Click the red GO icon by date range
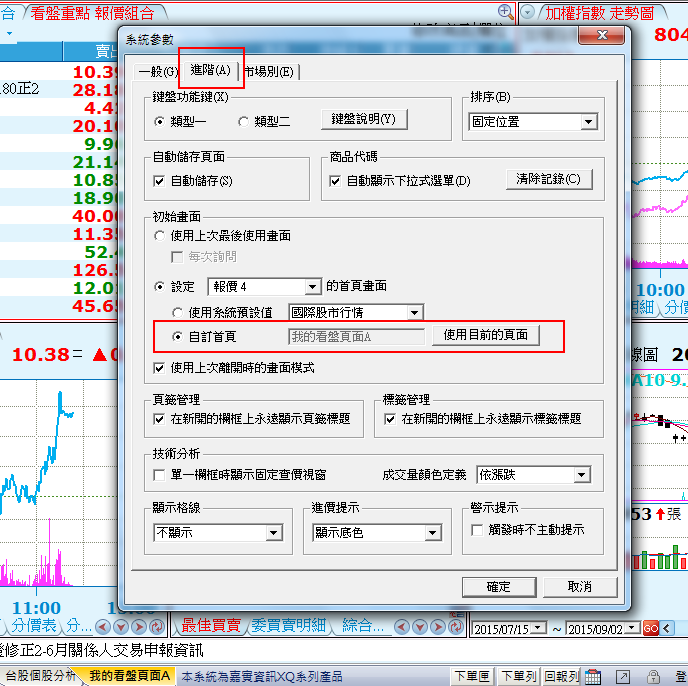The image size is (688, 686). 650,628
